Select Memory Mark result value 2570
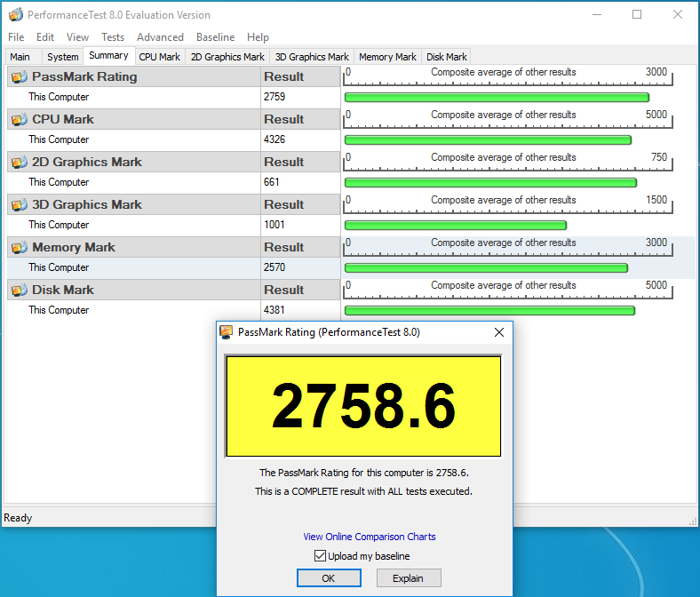 coord(274,267)
